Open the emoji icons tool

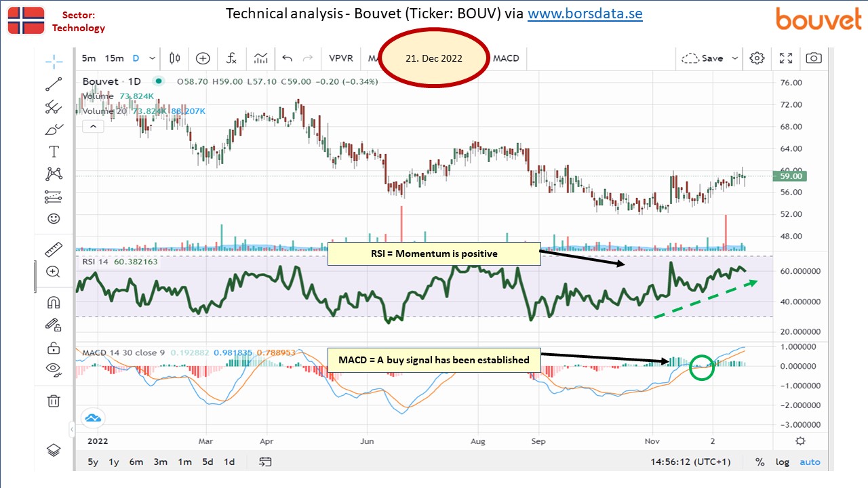tap(54, 219)
